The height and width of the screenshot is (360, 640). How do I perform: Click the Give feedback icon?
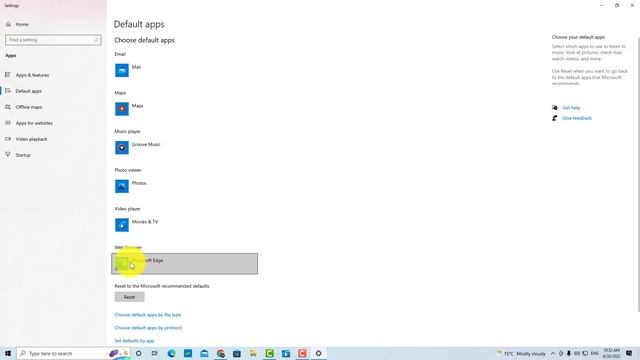tap(554, 118)
